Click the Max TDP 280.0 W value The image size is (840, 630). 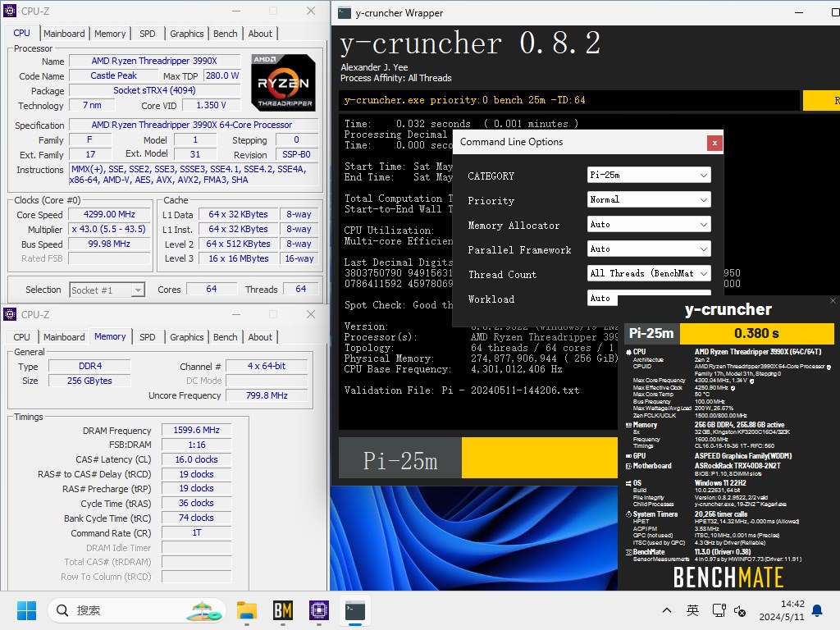point(222,75)
